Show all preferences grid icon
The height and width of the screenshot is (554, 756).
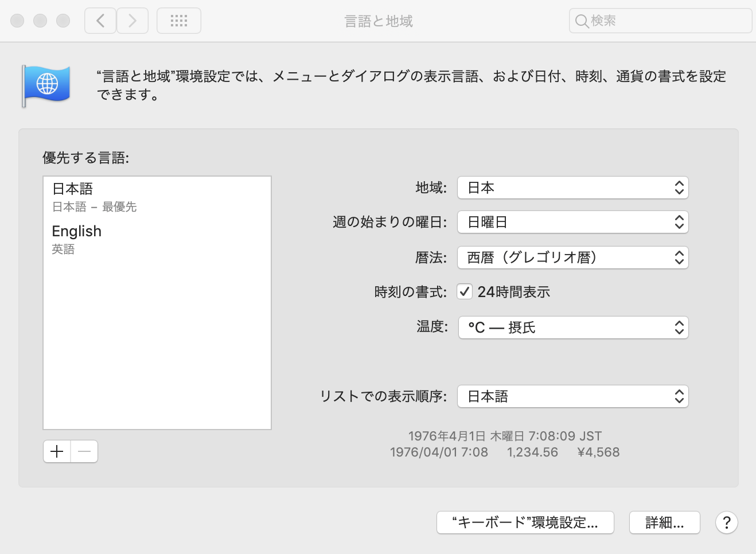coord(179,21)
